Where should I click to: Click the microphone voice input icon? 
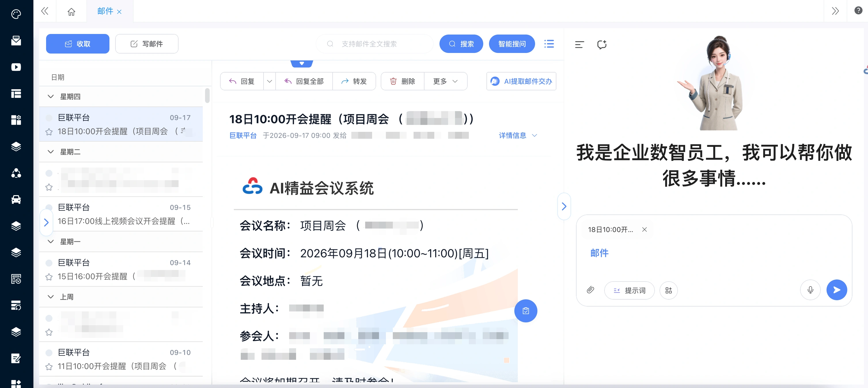tap(810, 290)
